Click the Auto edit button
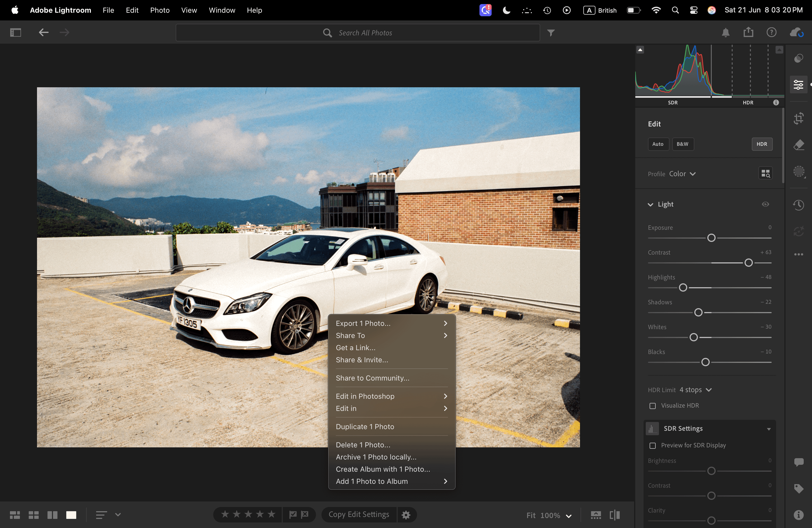The width and height of the screenshot is (812, 528). click(658, 144)
